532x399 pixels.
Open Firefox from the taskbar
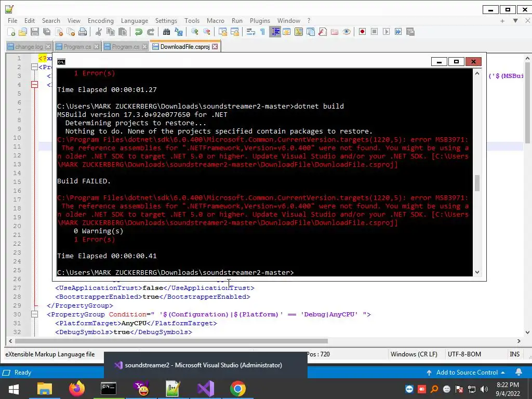click(x=77, y=389)
